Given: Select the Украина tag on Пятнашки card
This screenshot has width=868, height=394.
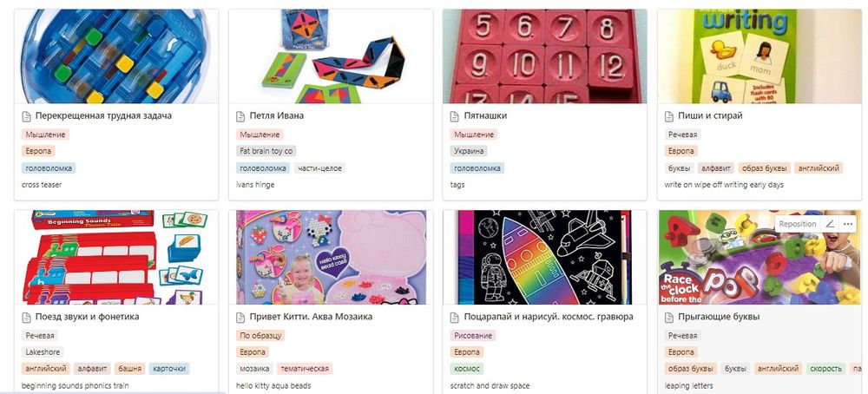Looking at the screenshot, I should [469, 151].
